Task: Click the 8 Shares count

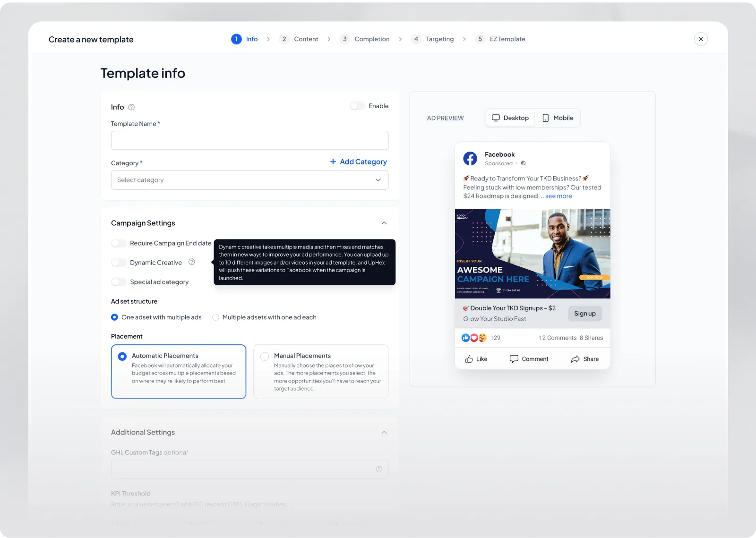Action: 591,338
